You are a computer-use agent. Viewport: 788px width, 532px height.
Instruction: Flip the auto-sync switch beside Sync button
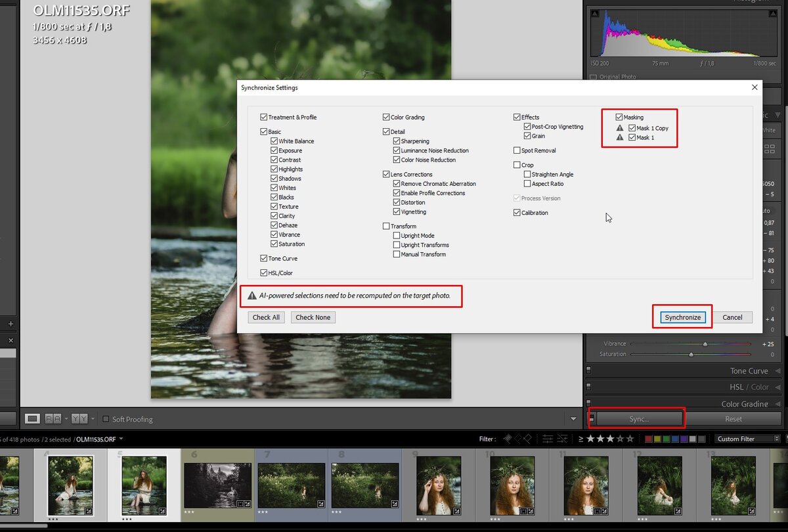(x=591, y=418)
